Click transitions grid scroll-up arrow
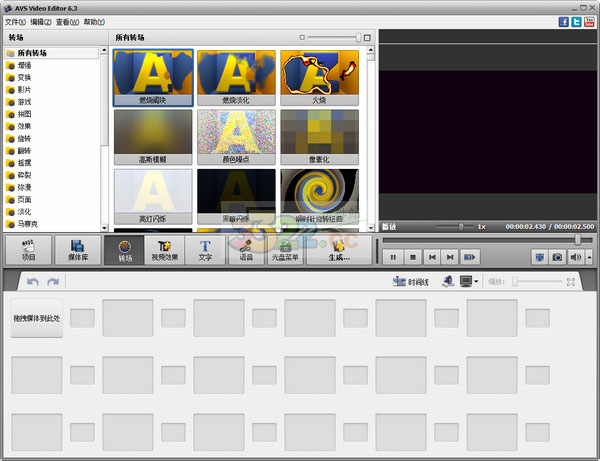The image size is (600, 461). [370, 50]
